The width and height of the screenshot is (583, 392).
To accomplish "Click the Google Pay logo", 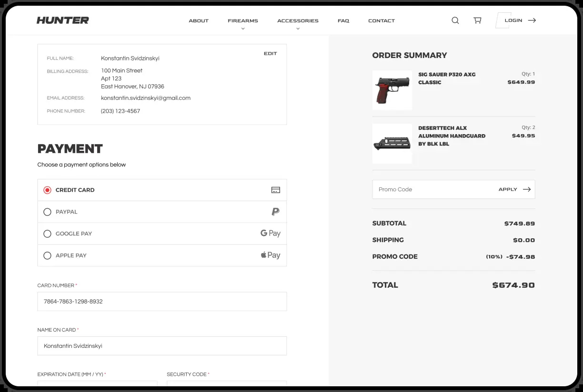I will pyautogui.click(x=271, y=234).
